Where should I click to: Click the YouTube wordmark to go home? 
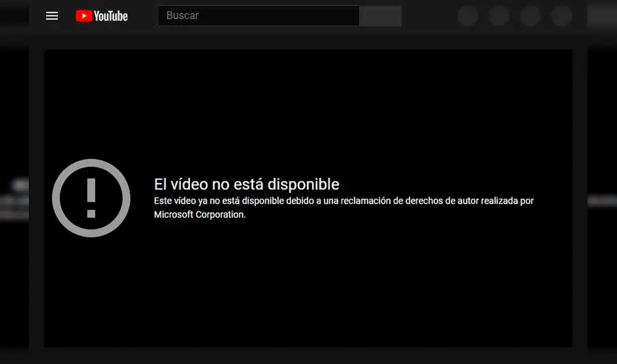coord(112,15)
